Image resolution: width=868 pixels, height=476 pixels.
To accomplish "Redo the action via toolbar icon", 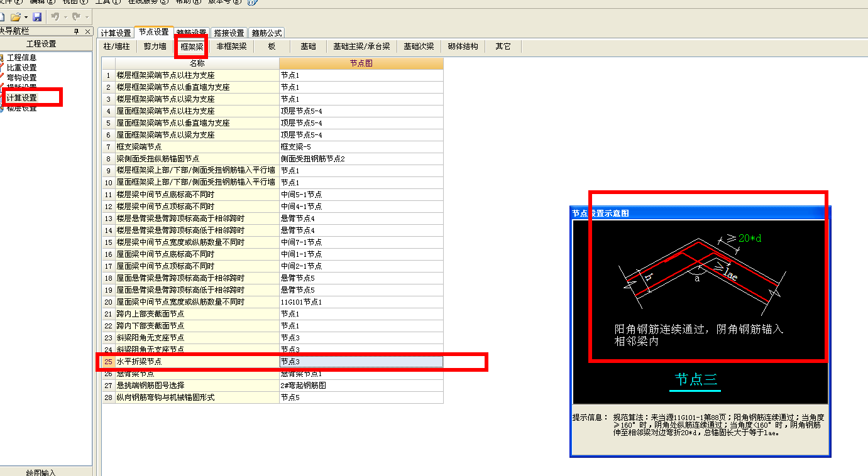I will coord(77,16).
